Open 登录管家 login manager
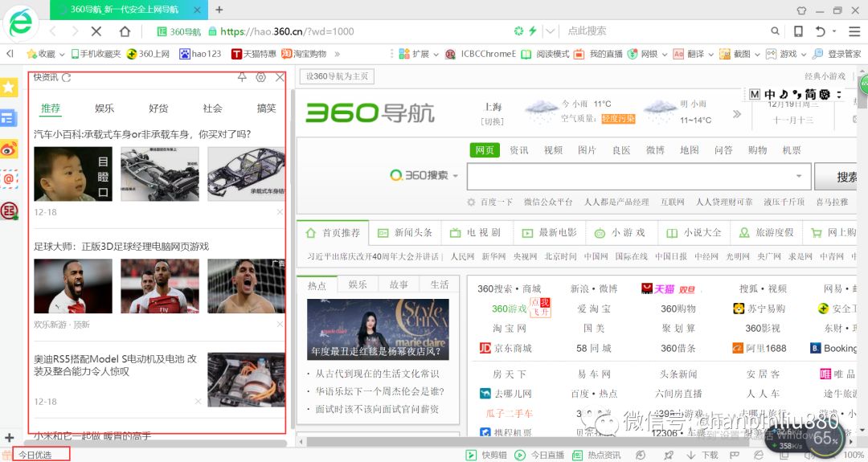The width and height of the screenshot is (868, 462). pyautogui.click(x=837, y=54)
